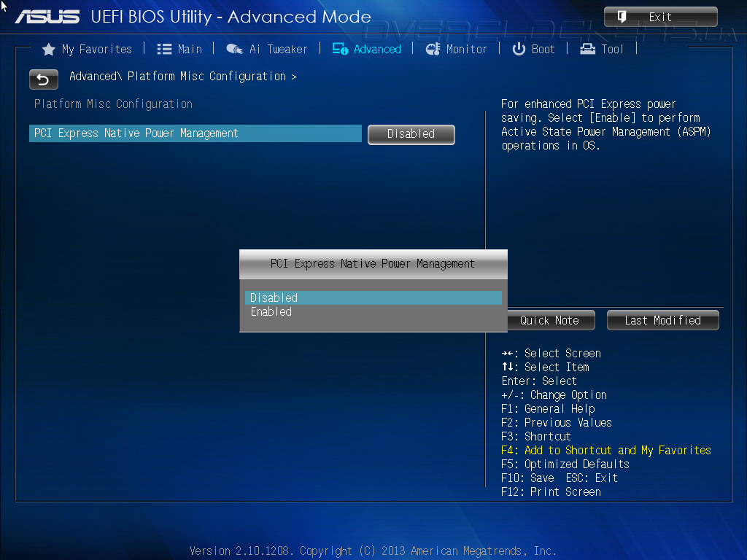Click the back arrow icon button
This screenshot has height=560, width=747.
(43, 79)
